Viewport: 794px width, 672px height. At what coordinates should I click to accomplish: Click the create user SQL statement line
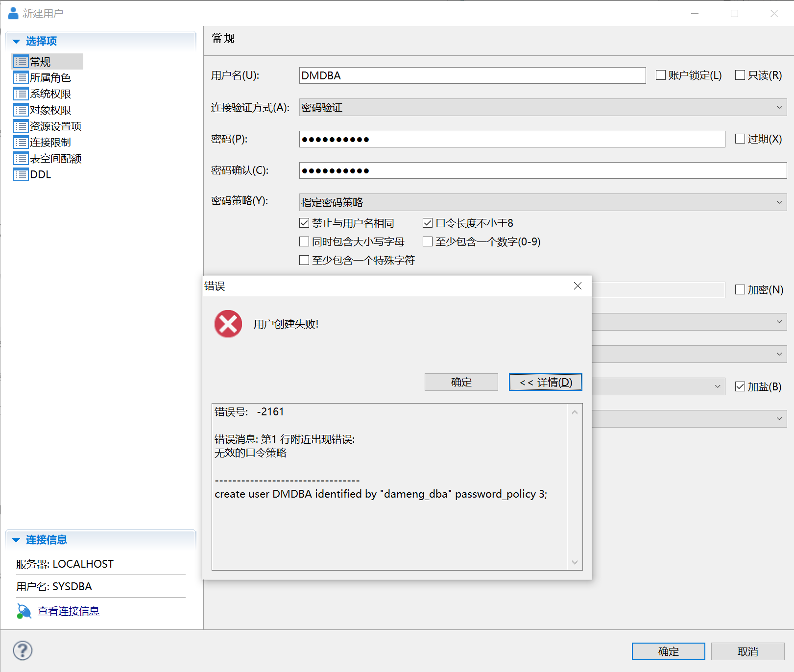tap(381, 494)
